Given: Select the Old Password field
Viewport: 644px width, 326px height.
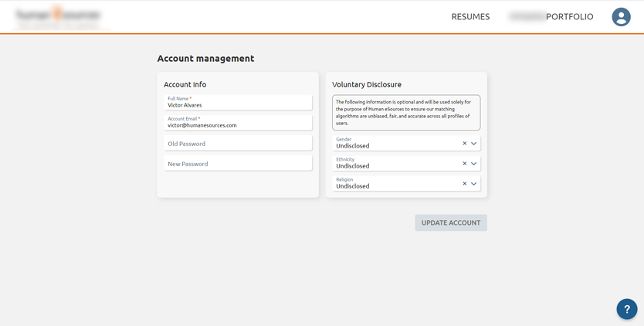Looking at the screenshot, I should pos(238,144).
